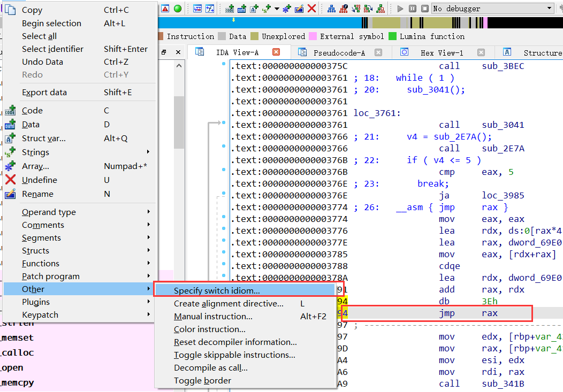Click the Pause process toolbar button
563x392 pixels.
point(413,9)
